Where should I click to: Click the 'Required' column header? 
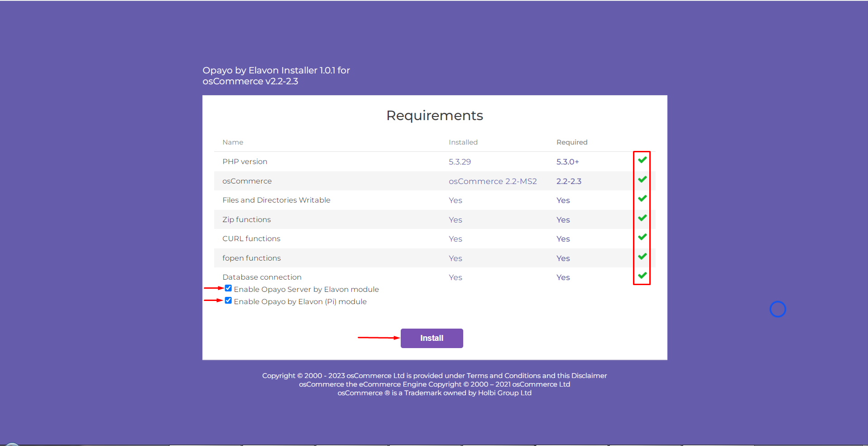[x=572, y=142]
